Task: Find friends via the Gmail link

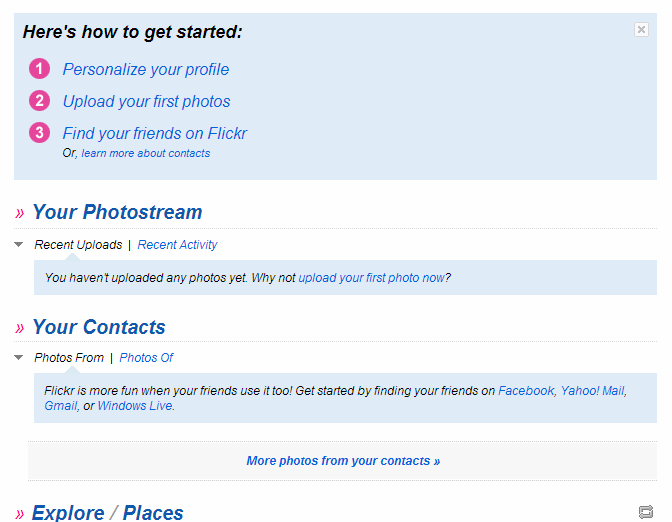Action: point(61,406)
